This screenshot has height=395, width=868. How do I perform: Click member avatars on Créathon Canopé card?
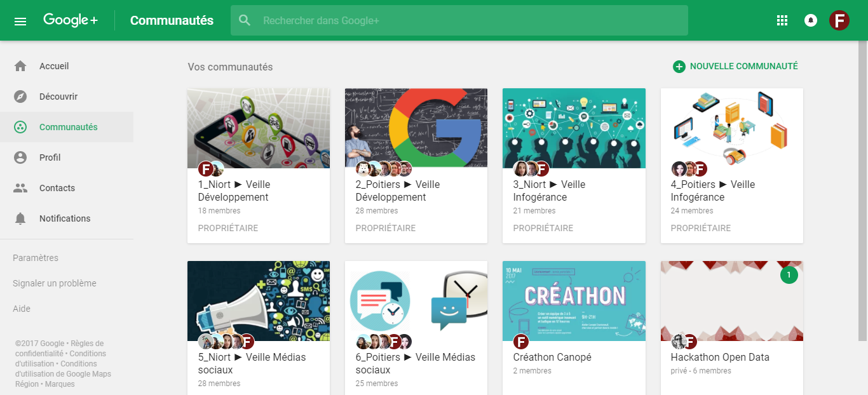tap(521, 342)
